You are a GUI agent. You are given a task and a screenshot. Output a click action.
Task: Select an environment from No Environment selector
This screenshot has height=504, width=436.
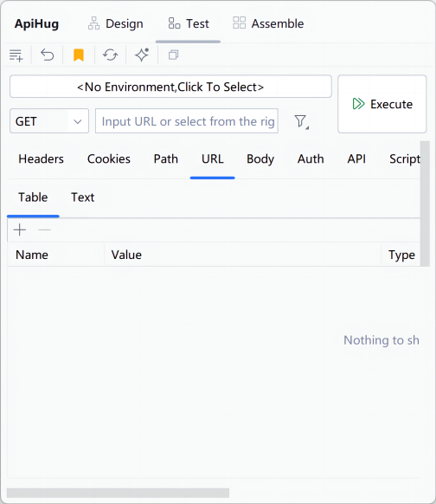(170, 87)
